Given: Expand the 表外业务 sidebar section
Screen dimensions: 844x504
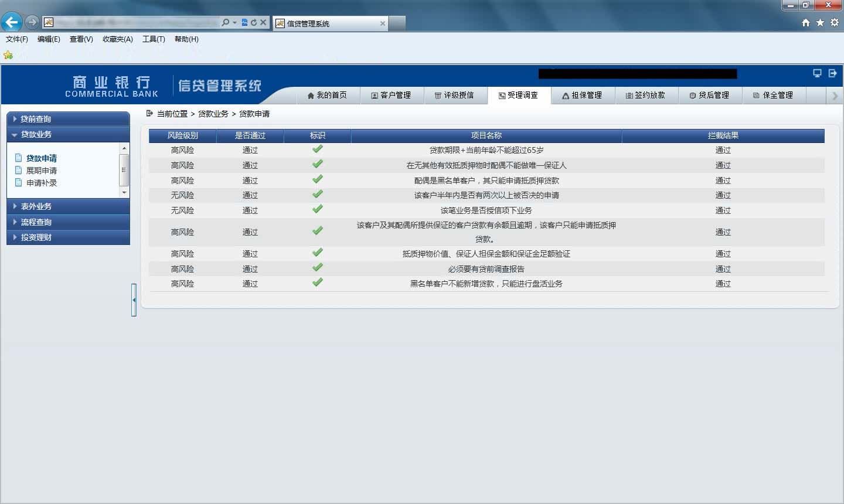Looking at the screenshot, I should (68, 206).
